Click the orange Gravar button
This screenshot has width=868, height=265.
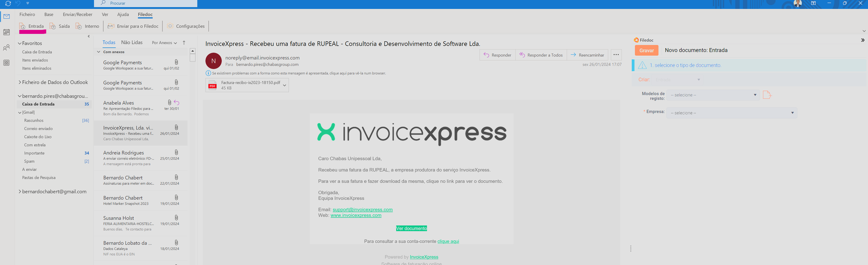[647, 50]
